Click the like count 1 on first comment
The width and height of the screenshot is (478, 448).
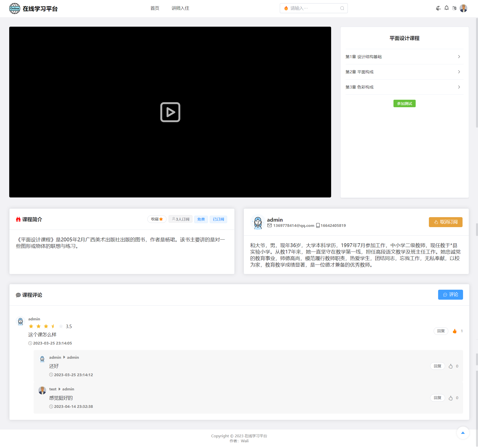click(462, 331)
